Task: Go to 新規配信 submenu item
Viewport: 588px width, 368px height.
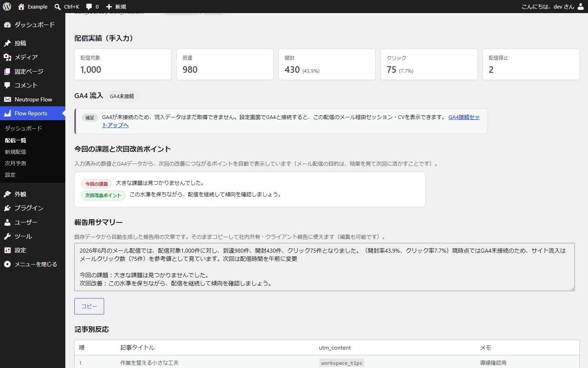Action: [16, 152]
